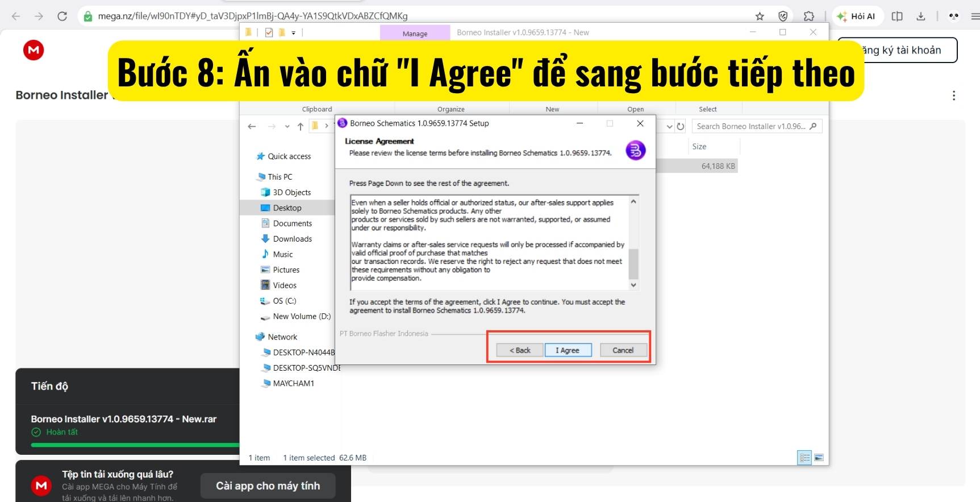Screen dimensions: 980x502
Task: Open the browser extensions puzzle icon
Action: [x=809, y=16]
